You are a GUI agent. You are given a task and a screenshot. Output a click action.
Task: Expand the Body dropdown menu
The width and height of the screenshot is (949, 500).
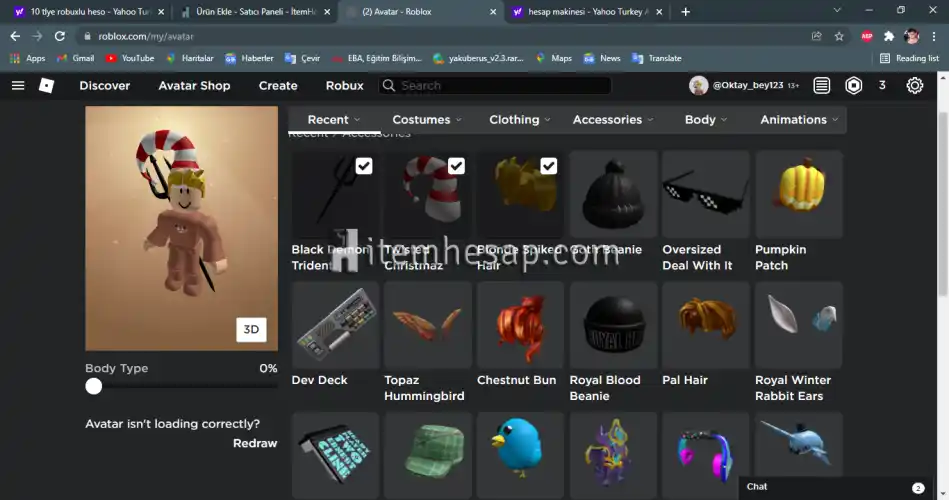[x=705, y=120]
